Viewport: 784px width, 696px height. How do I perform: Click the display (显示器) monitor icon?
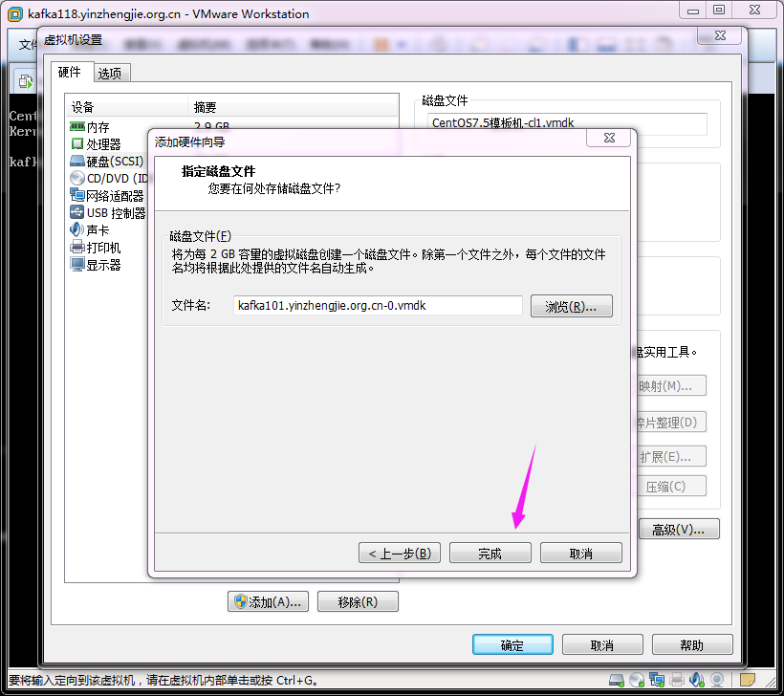(x=77, y=265)
